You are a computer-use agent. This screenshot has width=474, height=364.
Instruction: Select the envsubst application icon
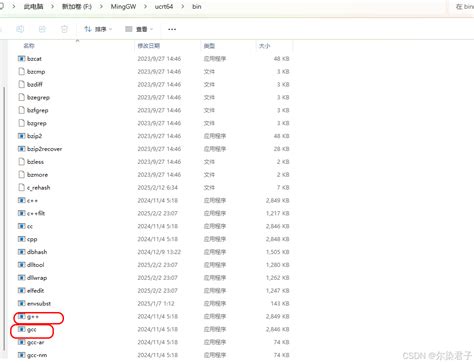(21, 304)
